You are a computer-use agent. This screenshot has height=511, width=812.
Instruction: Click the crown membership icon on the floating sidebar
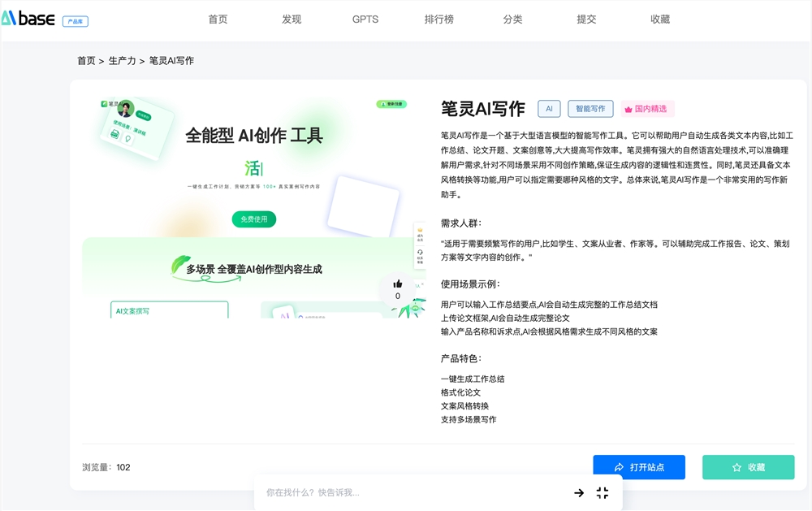point(420,230)
